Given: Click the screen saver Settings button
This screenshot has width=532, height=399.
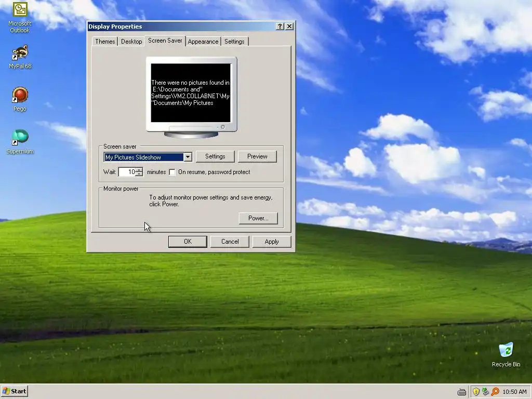Looking at the screenshot, I should pos(215,156).
